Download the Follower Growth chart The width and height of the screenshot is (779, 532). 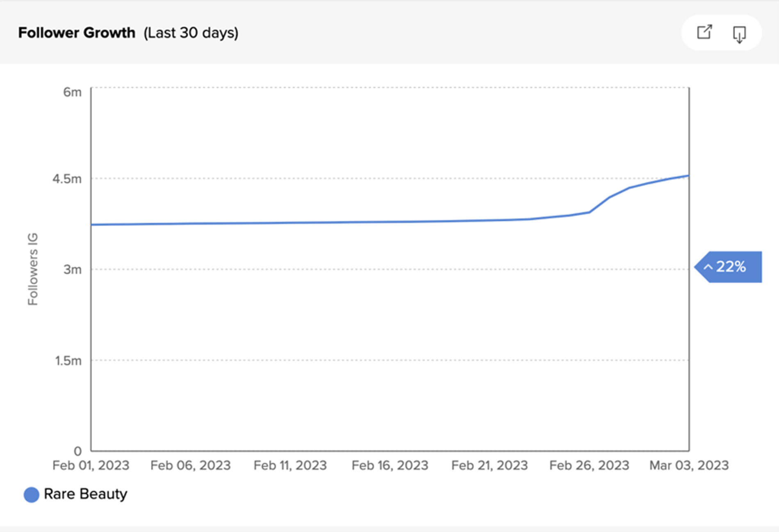point(739,34)
